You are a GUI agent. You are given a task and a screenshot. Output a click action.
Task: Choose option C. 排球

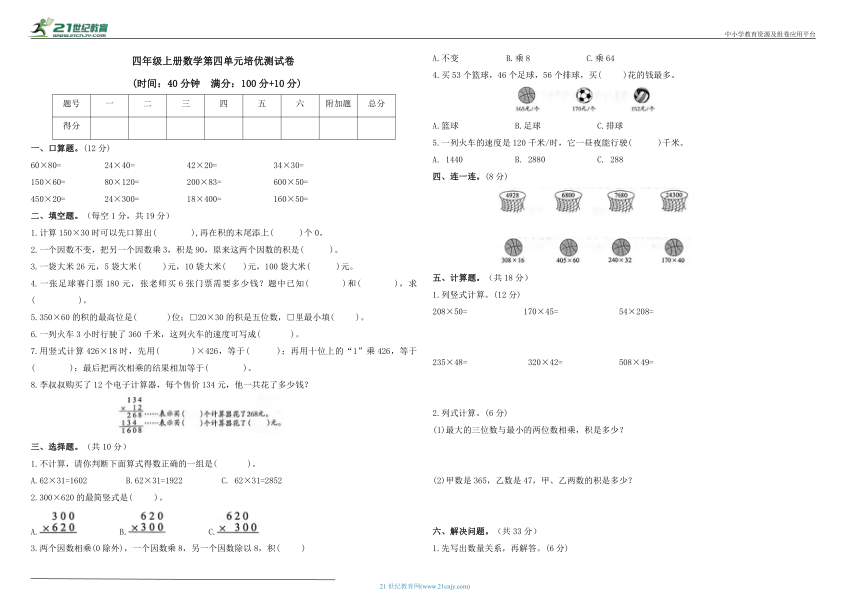pos(610,126)
